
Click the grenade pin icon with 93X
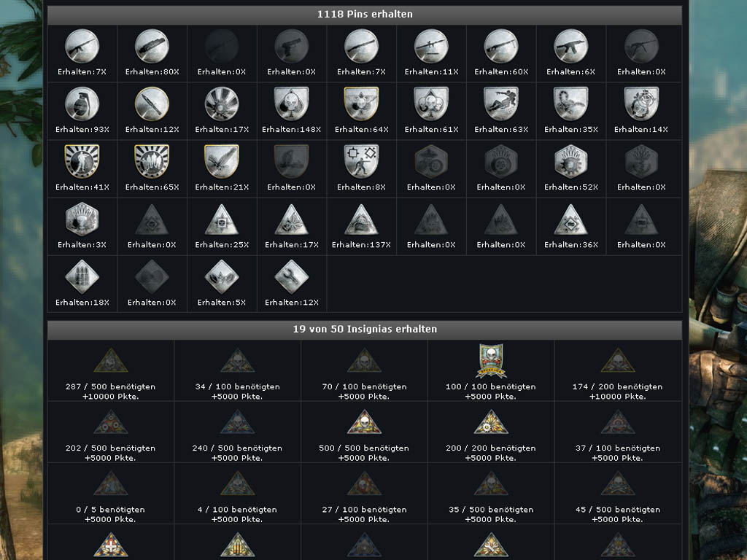(82, 104)
